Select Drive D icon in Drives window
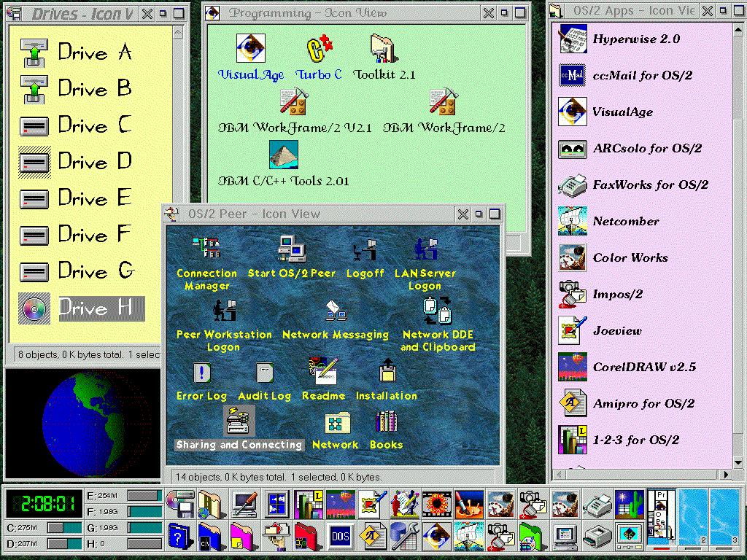This screenshot has width=747, height=560. tap(34, 163)
